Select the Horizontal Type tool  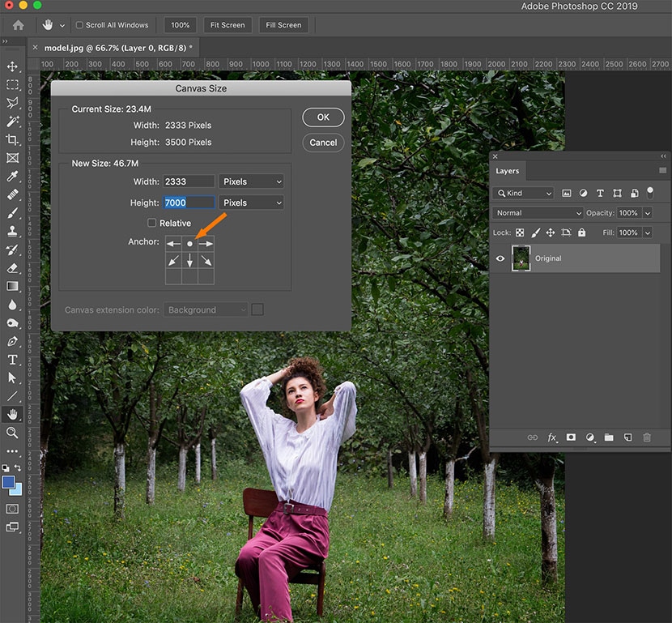click(12, 360)
